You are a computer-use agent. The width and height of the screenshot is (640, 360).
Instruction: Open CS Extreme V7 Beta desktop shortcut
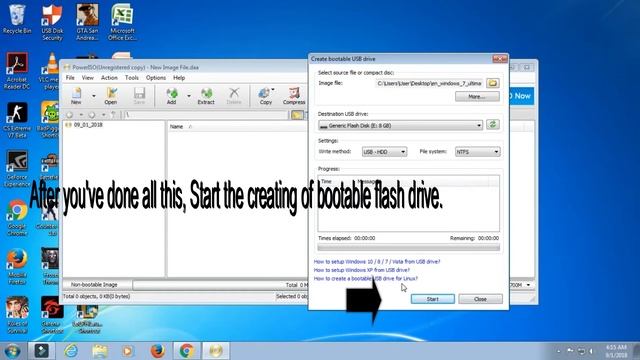tap(17, 120)
